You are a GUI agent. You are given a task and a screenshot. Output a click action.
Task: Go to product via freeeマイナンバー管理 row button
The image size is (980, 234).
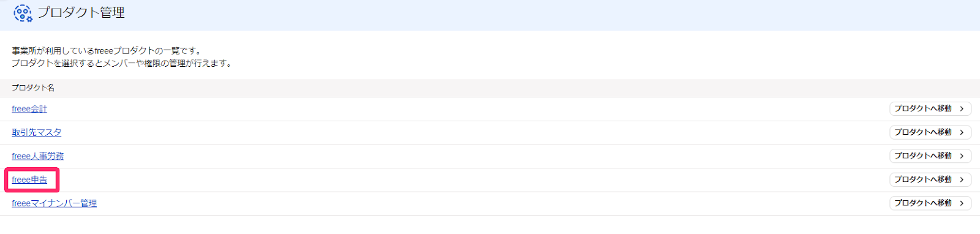pyautogui.click(x=930, y=203)
